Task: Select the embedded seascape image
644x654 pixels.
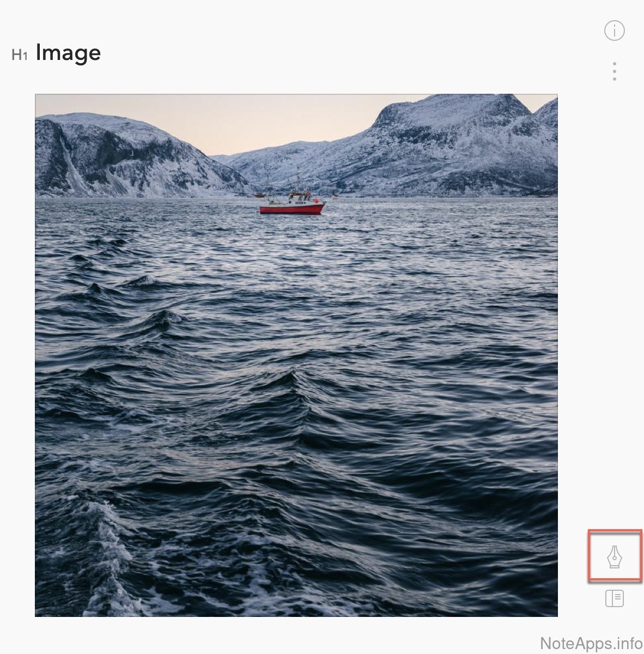Action: pyautogui.click(x=296, y=355)
